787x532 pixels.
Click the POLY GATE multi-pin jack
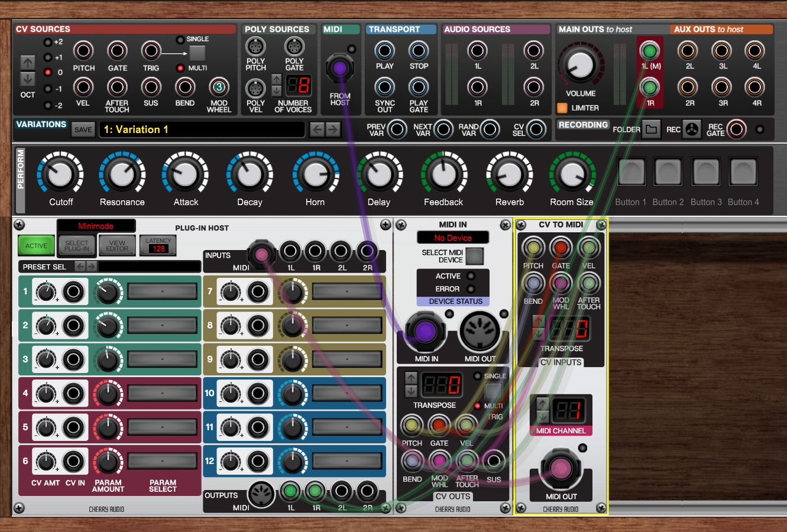(294, 47)
